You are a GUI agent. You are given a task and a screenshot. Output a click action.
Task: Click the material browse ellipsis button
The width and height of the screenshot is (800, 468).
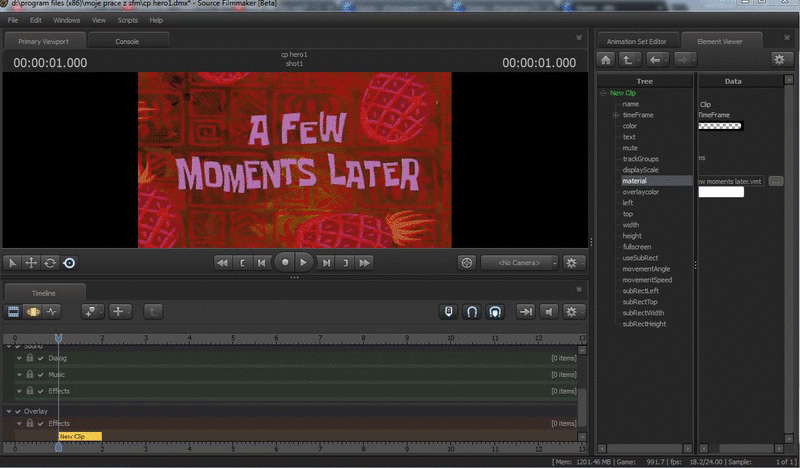tap(776, 181)
